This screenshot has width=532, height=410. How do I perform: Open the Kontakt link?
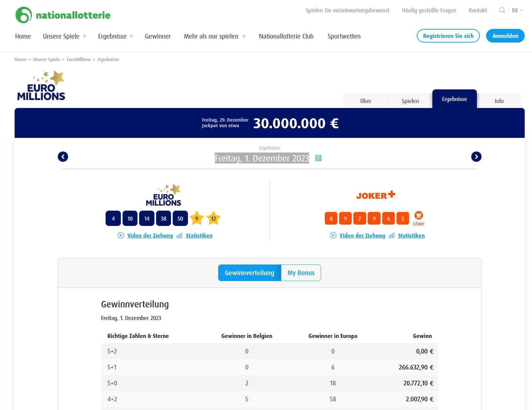478,10
